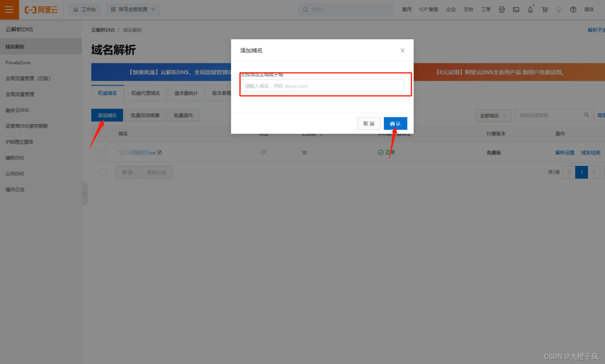605x364 pixels.
Task: Open the 域名检测 link
Action: [590, 153]
